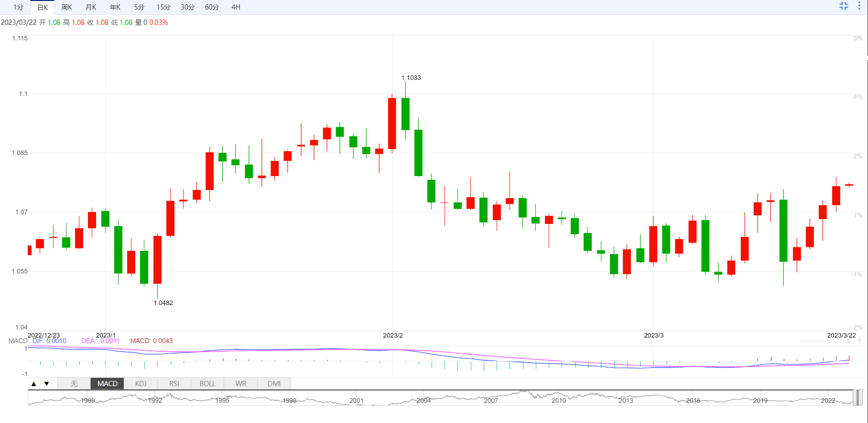Switch to the WR indicator tab

[241, 384]
